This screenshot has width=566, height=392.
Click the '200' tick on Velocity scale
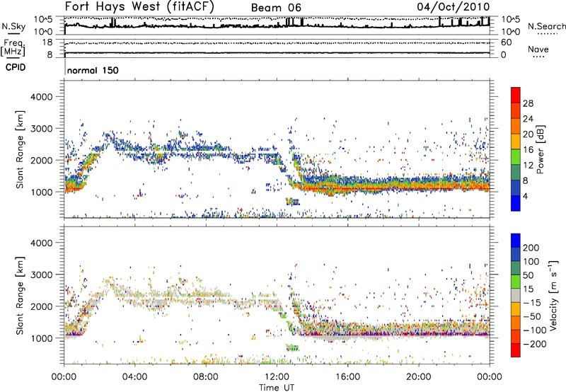531,248
